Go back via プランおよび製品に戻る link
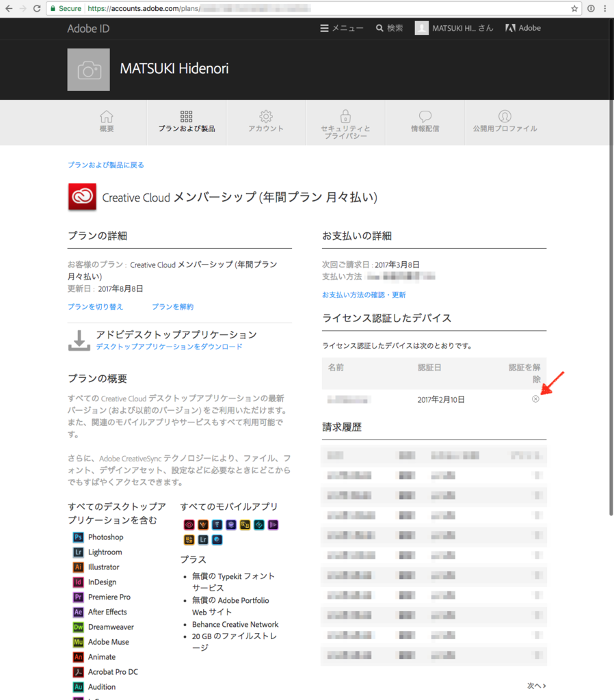 point(106,165)
